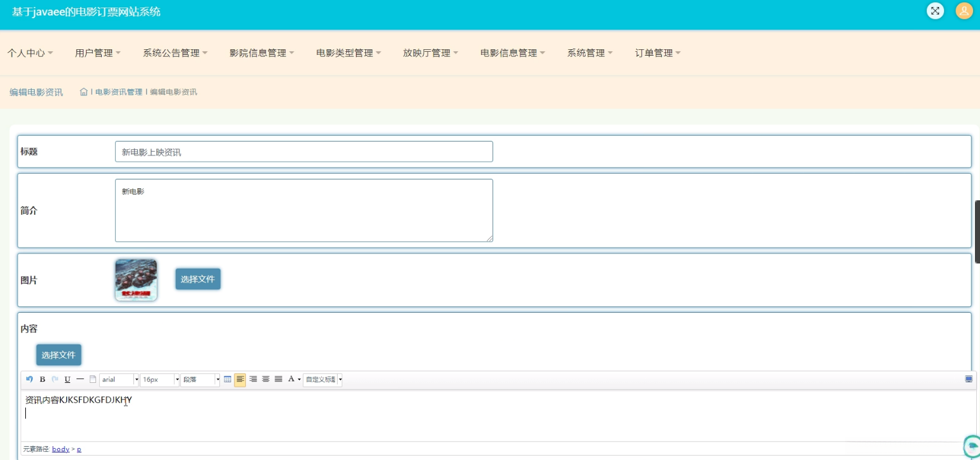The image size is (980, 460).
Task: Undo the last editor action
Action: click(x=30, y=379)
